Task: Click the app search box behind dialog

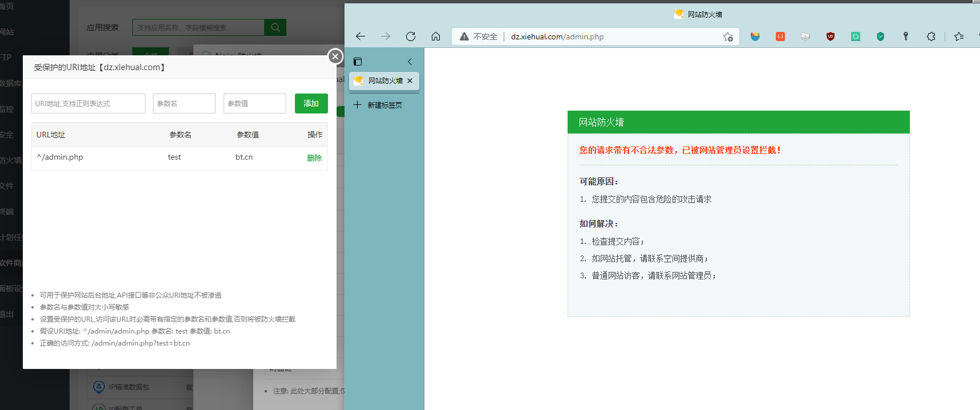Action: [x=198, y=27]
